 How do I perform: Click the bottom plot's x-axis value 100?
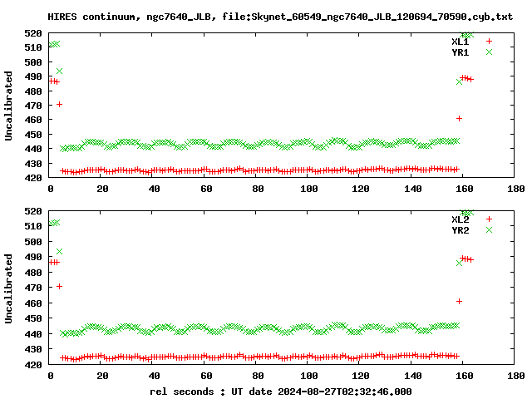click(x=309, y=376)
